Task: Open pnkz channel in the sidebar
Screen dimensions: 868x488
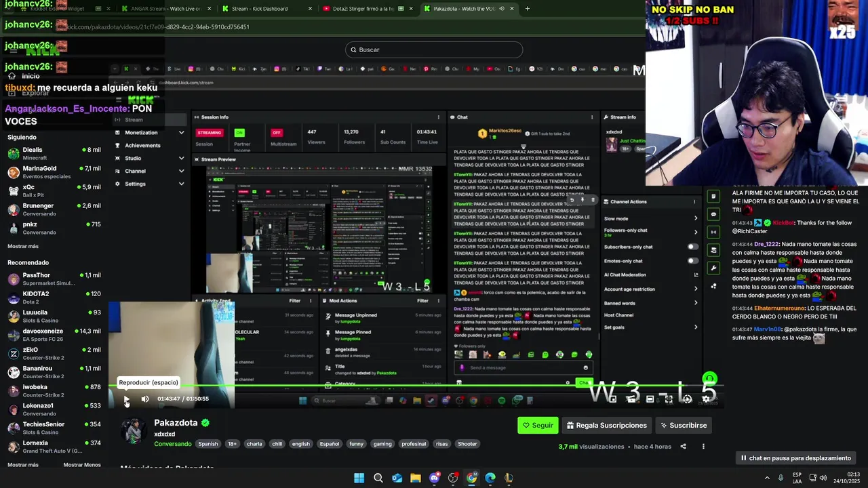Action: tap(54, 228)
